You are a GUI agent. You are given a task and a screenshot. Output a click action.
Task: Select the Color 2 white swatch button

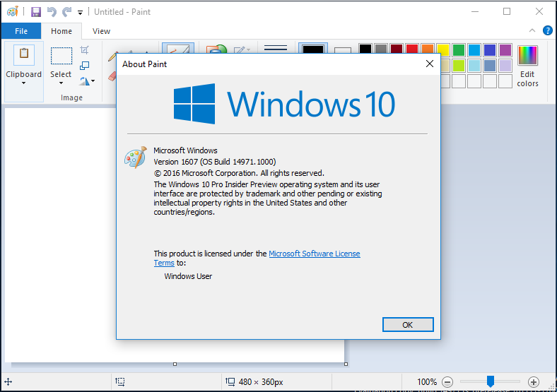pyautogui.click(x=343, y=51)
